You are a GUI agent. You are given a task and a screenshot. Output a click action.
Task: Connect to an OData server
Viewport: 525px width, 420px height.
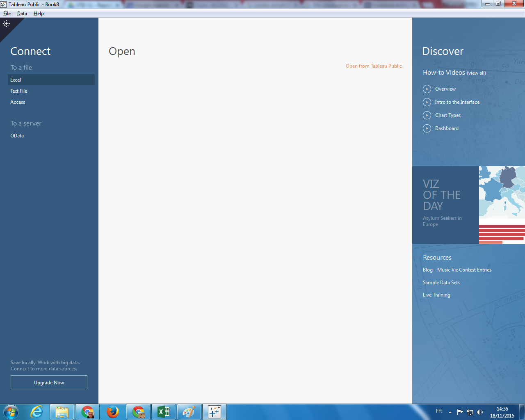[51, 136]
